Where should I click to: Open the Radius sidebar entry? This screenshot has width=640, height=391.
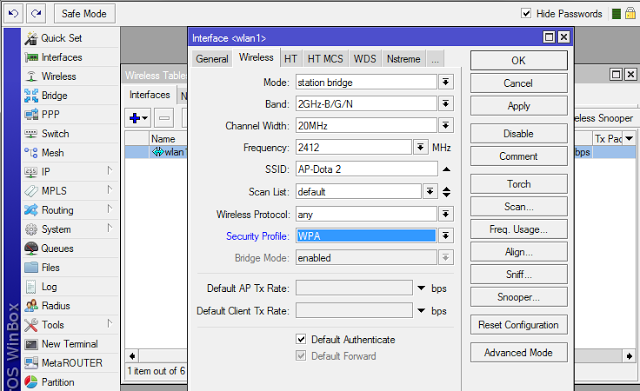point(71,306)
